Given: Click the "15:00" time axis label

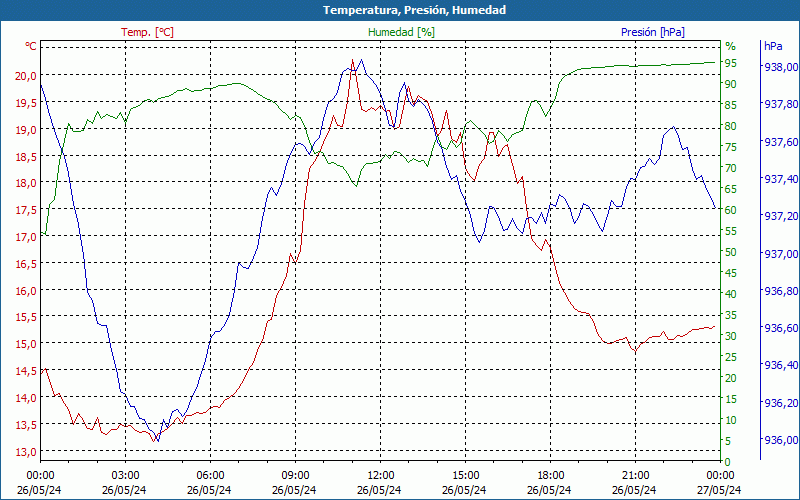Looking at the screenshot, I should (x=466, y=474).
